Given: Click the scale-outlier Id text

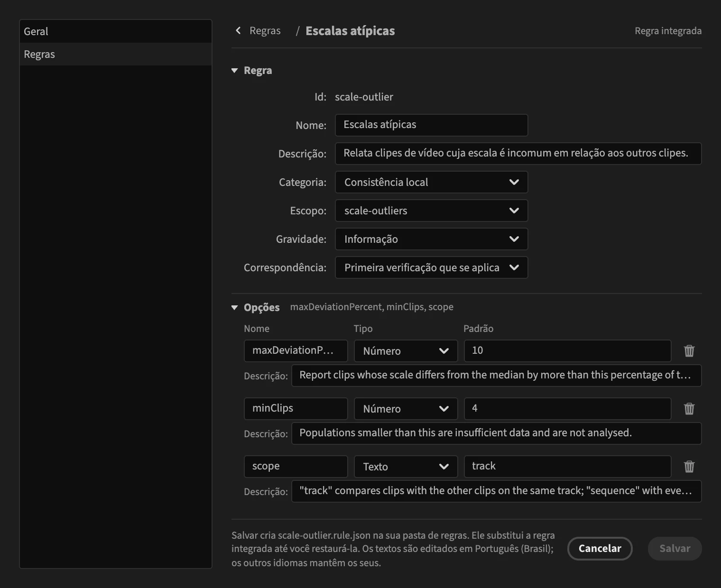Looking at the screenshot, I should click(364, 97).
